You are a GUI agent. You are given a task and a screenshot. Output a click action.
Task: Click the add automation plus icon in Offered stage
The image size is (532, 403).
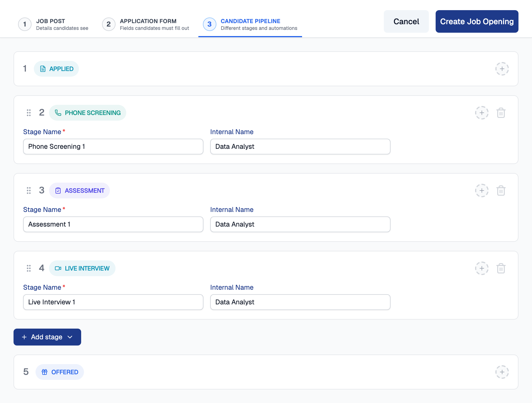[502, 372]
